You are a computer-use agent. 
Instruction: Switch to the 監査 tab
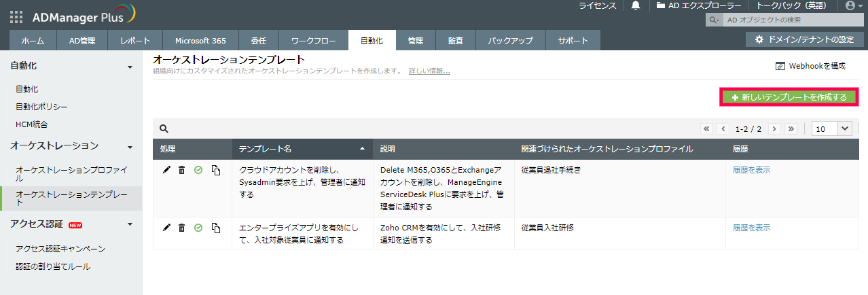pos(456,41)
